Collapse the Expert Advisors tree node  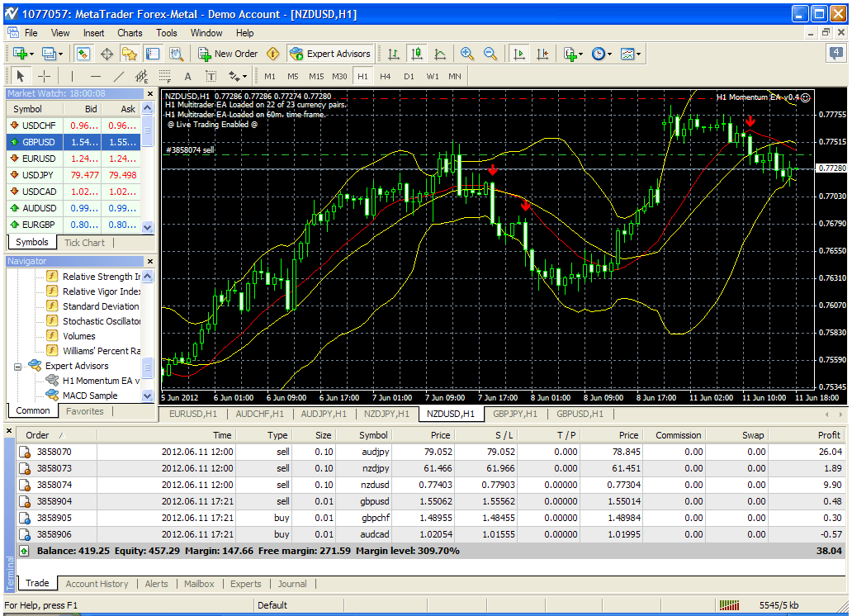(x=17, y=367)
